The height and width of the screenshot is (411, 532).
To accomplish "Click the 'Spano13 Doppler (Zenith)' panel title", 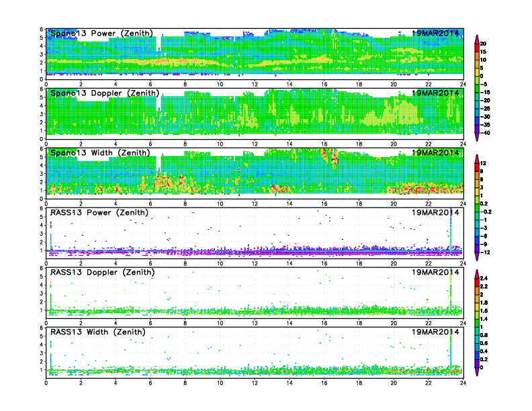I will (105, 93).
